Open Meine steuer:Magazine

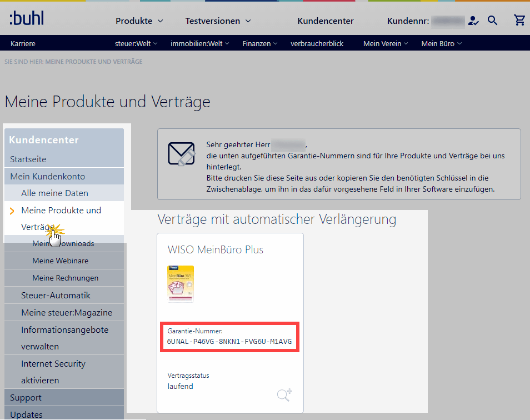click(64, 313)
